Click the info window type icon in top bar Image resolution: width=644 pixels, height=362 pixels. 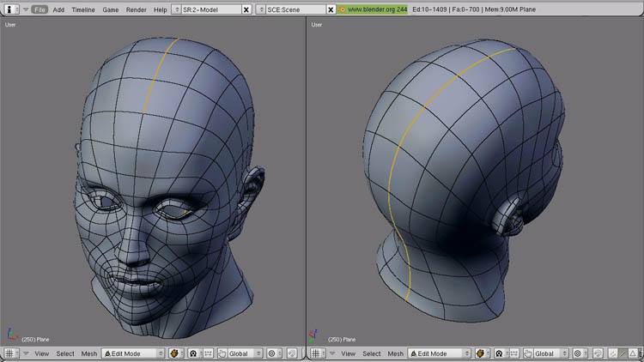[x=9, y=9]
